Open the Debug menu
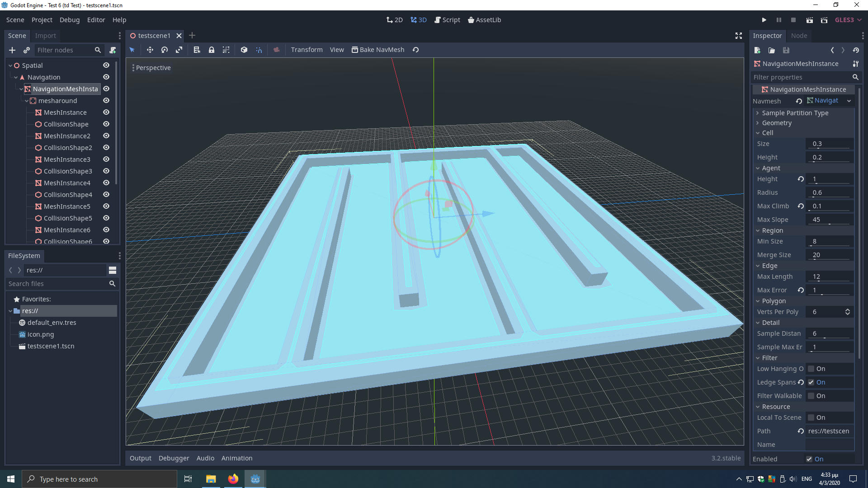The image size is (868, 488). (x=70, y=20)
